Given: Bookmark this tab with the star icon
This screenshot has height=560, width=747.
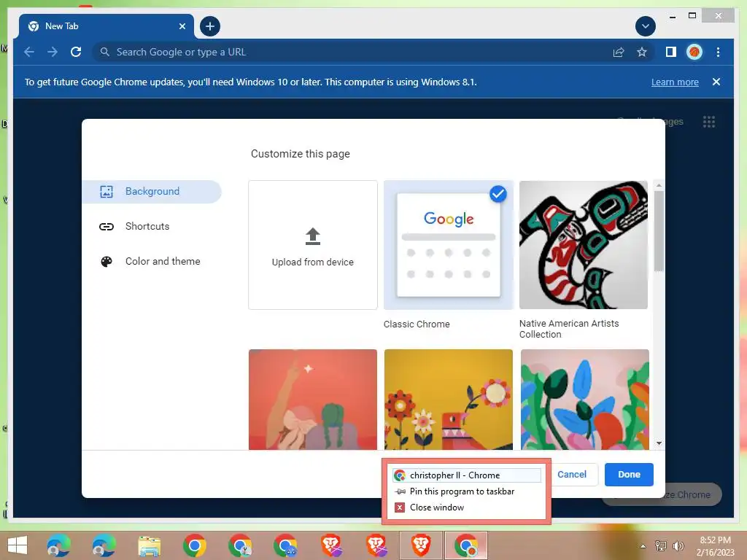Looking at the screenshot, I should (642, 52).
